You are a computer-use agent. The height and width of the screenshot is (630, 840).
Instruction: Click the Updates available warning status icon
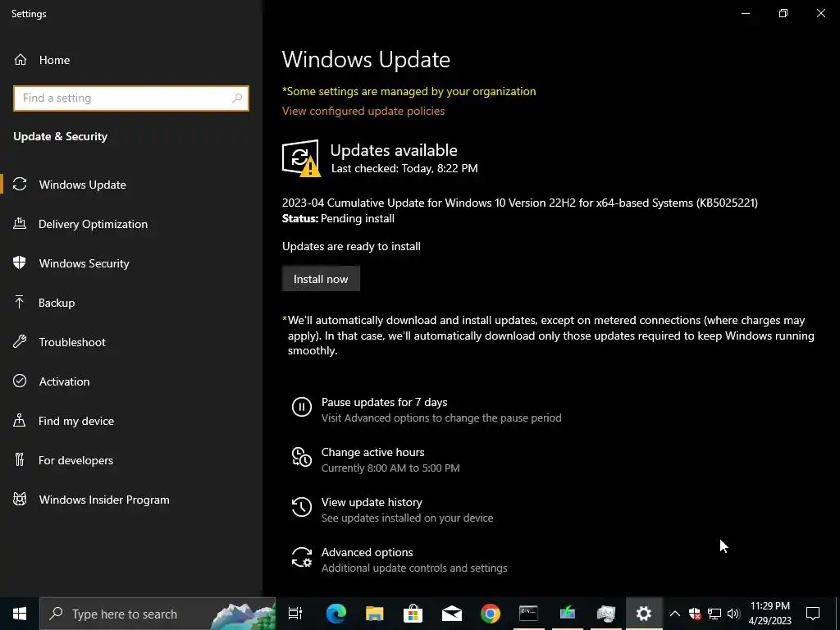click(x=301, y=158)
